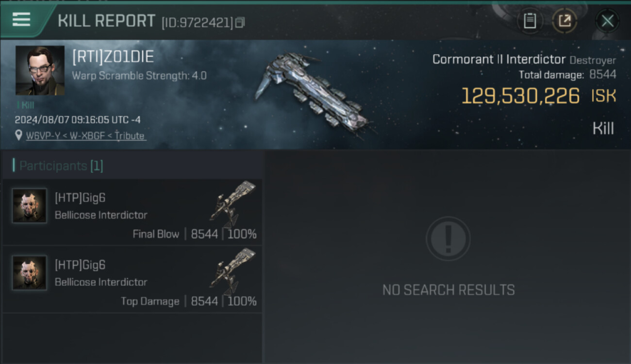Click the no search results warning icon
This screenshot has width=631, height=364.
coord(448,239)
